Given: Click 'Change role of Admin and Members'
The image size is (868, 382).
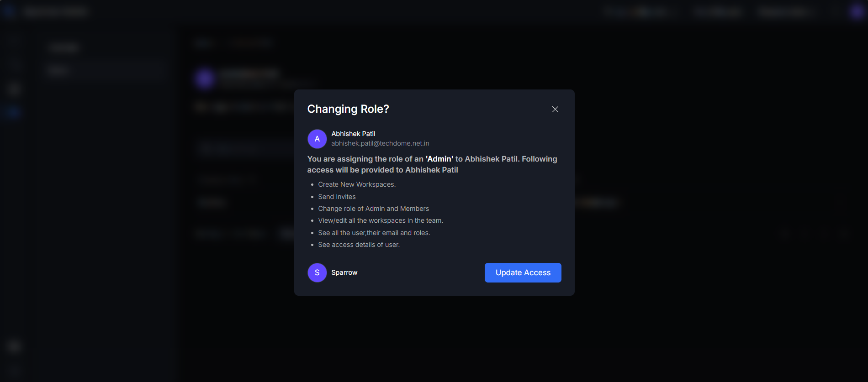Looking at the screenshot, I should click(x=373, y=209).
